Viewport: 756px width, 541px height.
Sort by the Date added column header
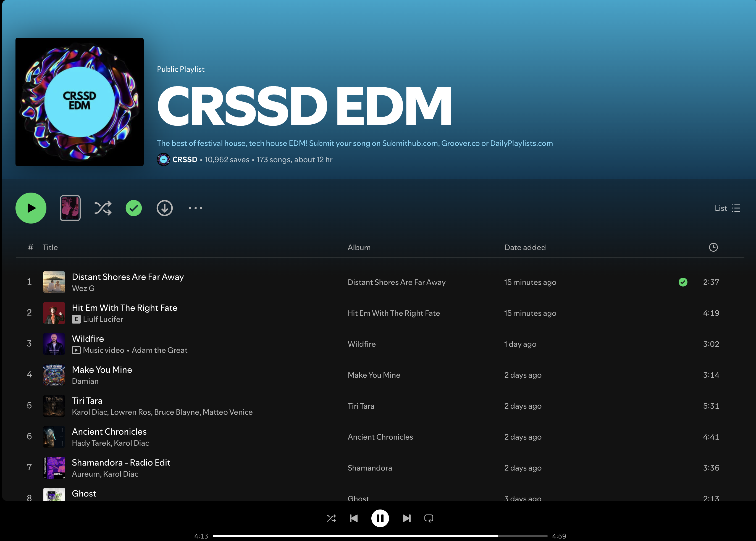point(525,248)
